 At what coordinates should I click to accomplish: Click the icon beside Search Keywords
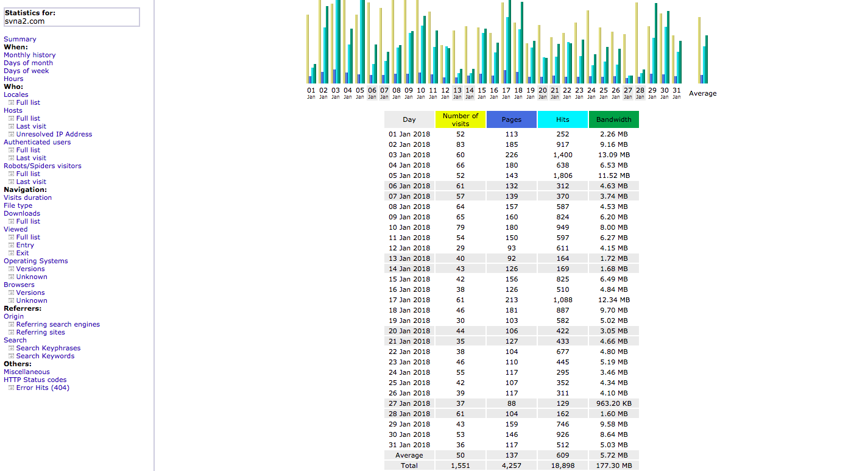(x=11, y=356)
